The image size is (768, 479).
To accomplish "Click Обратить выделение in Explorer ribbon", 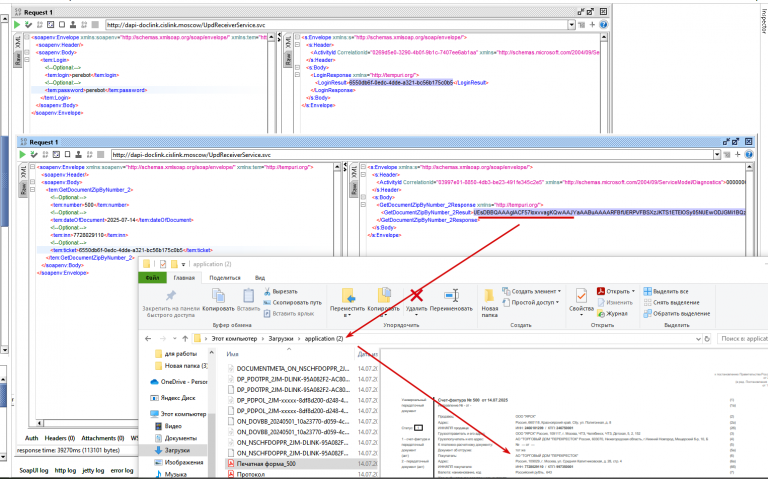I will (x=676, y=313).
